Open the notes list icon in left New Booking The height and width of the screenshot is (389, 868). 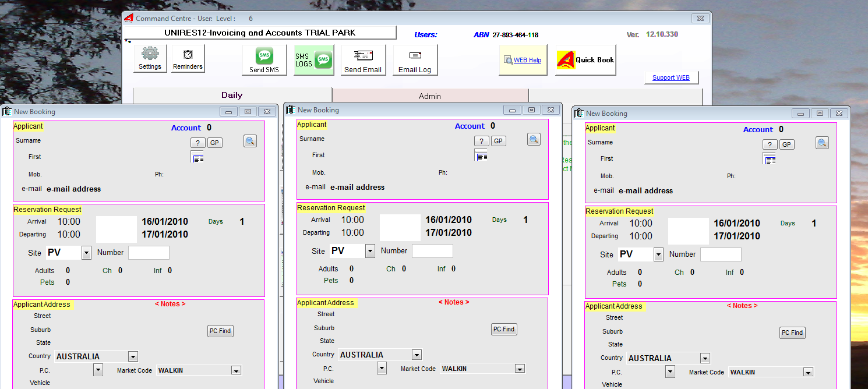(x=197, y=156)
